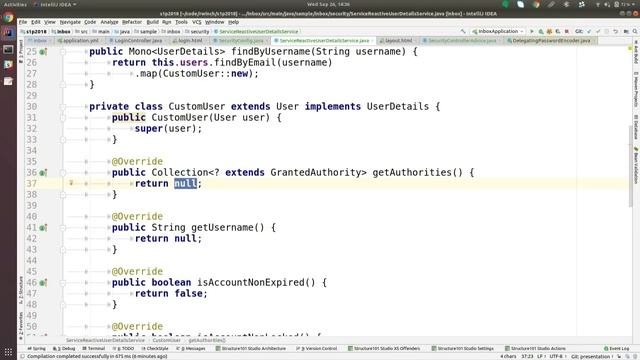Click the security folder breadcrumb
640x360 pixels.
[197, 31]
